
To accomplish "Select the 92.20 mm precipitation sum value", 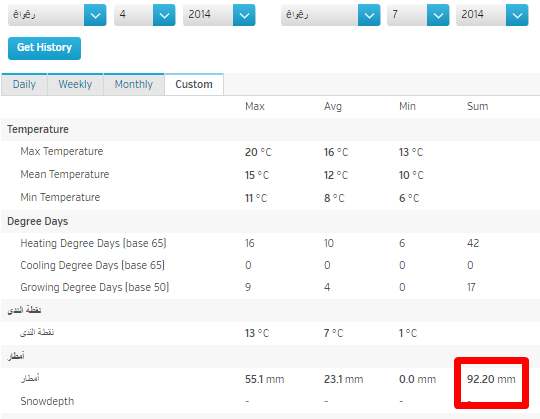I will 491,379.
